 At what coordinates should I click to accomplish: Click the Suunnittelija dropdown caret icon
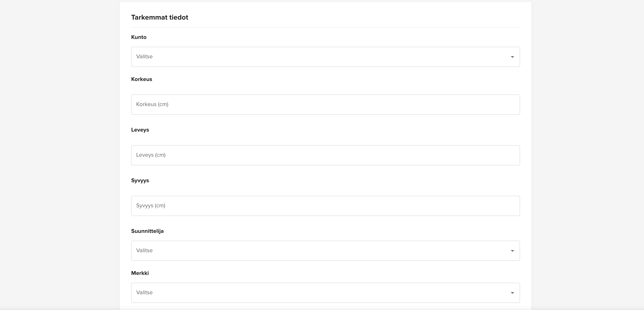pos(512,251)
